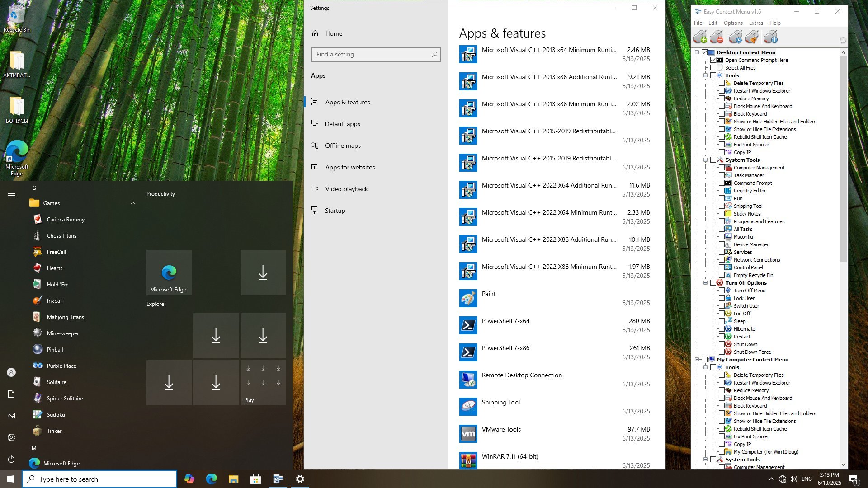This screenshot has height=488, width=868.
Task: Click the Find a setting search box
Action: (x=376, y=55)
